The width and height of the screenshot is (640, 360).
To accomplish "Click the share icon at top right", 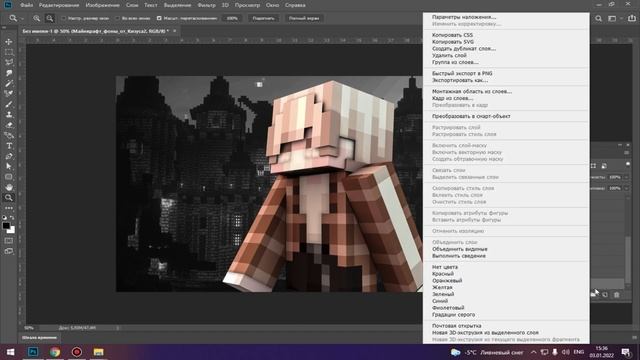I will [631, 18].
